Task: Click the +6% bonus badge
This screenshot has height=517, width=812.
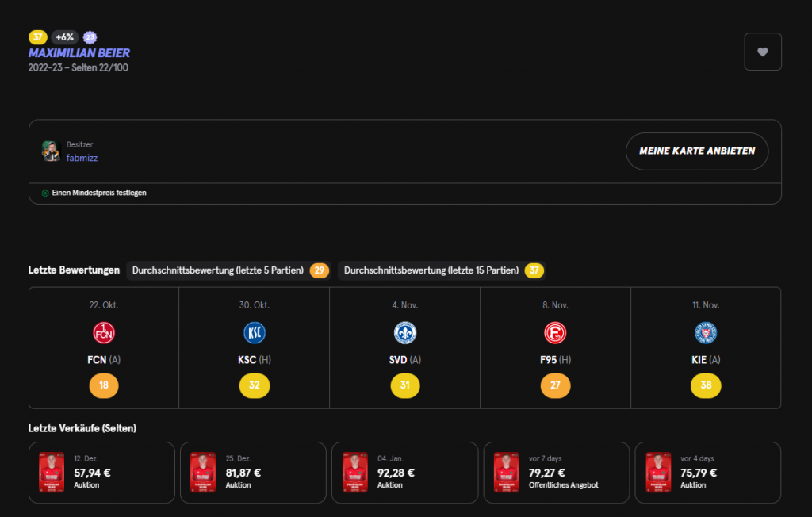Action: point(65,36)
